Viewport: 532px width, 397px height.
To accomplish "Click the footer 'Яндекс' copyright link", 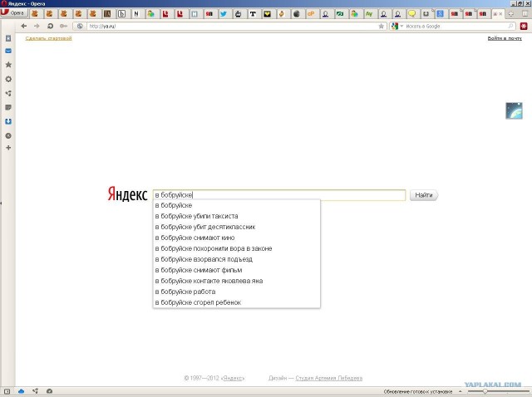I will click(x=233, y=378).
